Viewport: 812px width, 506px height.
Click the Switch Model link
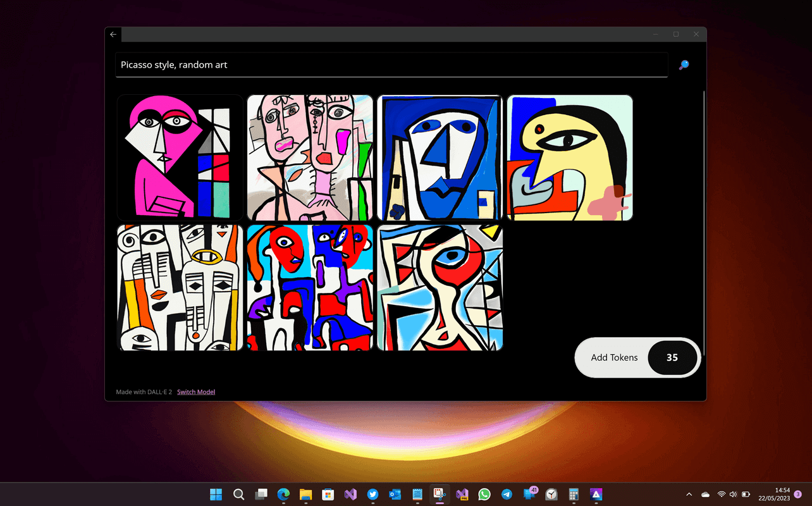196,392
